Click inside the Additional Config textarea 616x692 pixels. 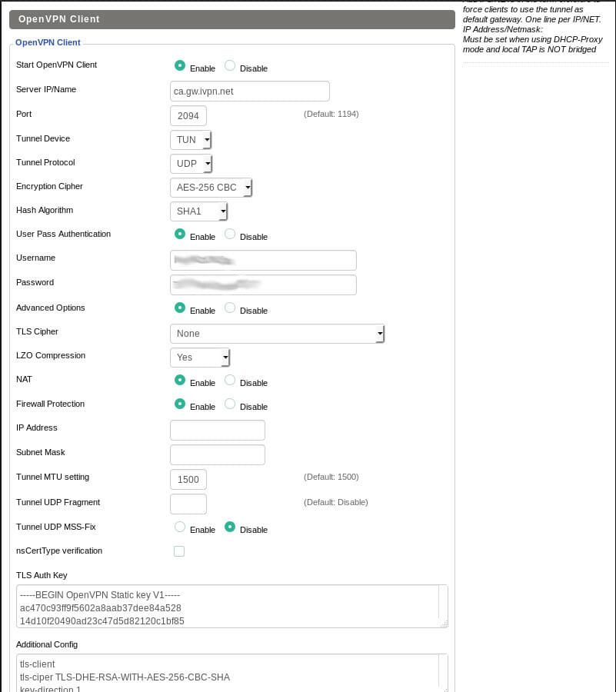[232, 673]
